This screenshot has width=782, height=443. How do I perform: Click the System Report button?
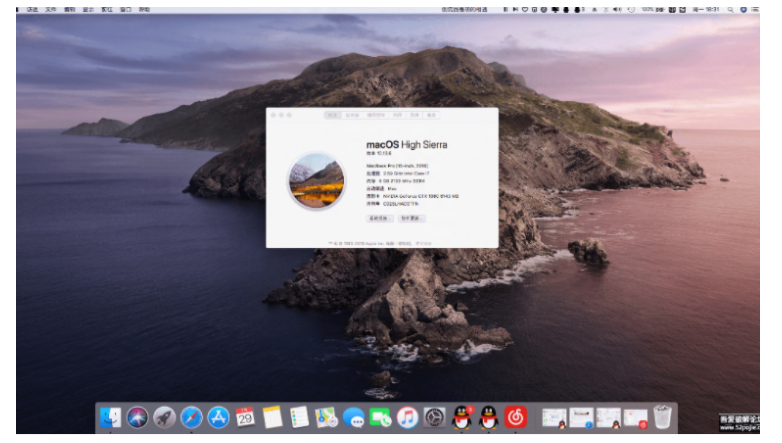[381, 217]
